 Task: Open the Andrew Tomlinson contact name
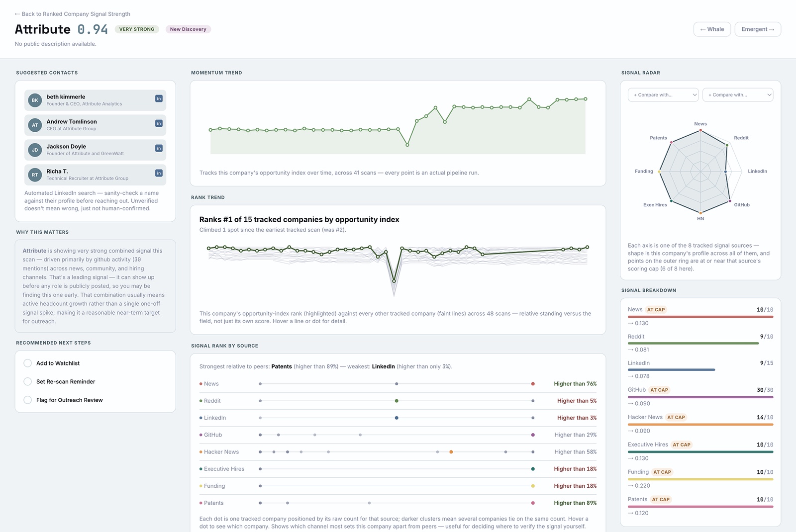[72, 122]
